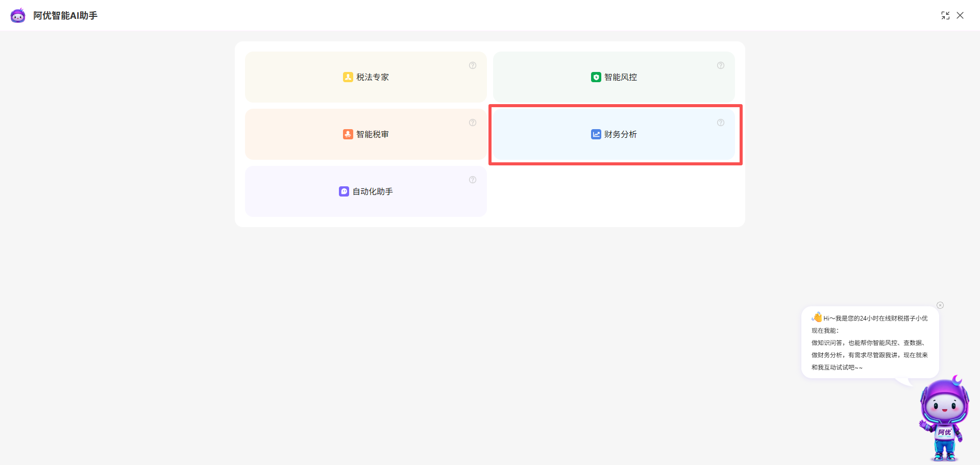Image resolution: width=980 pixels, height=465 pixels.
Task: Close the 阿优智能AI助手 panel
Action: (x=960, y=15)
